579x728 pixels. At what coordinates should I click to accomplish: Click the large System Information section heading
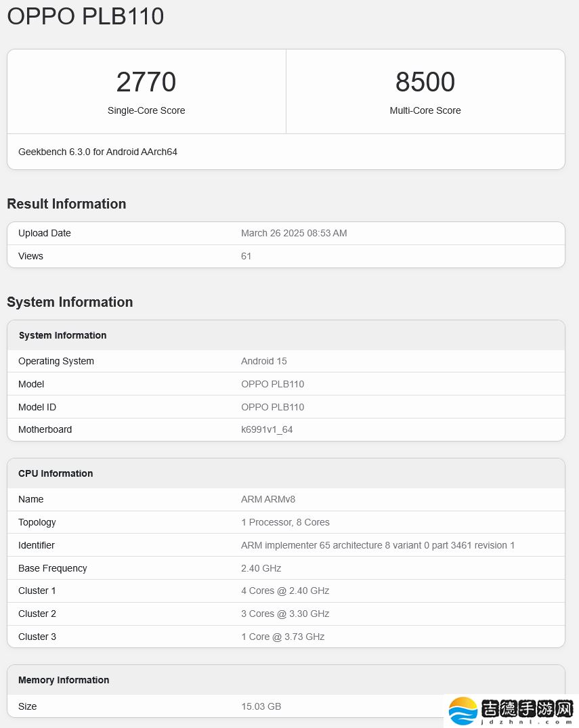pos(70,302)
